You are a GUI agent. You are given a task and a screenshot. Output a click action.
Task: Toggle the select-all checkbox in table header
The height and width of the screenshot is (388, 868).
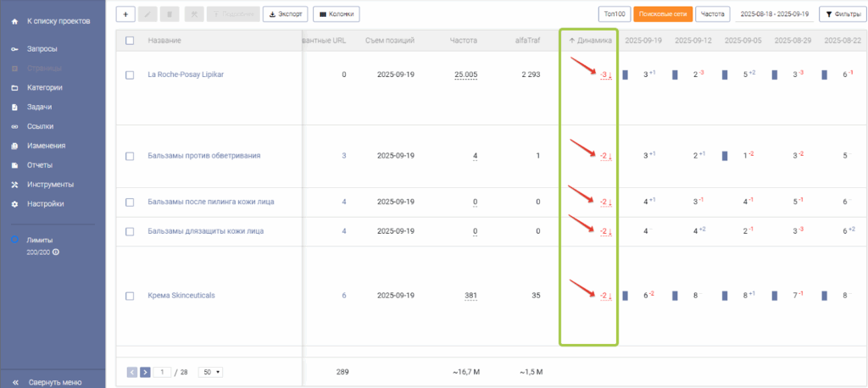[130, 41]
